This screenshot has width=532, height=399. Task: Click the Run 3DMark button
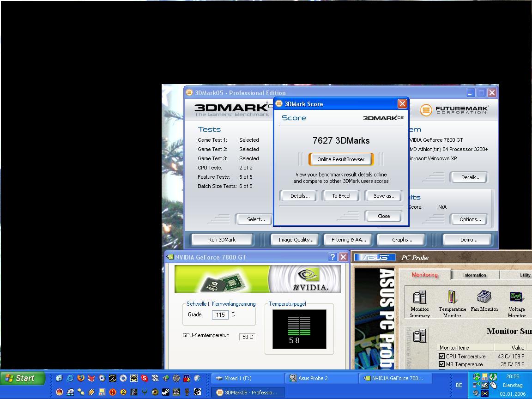[222, 240]
